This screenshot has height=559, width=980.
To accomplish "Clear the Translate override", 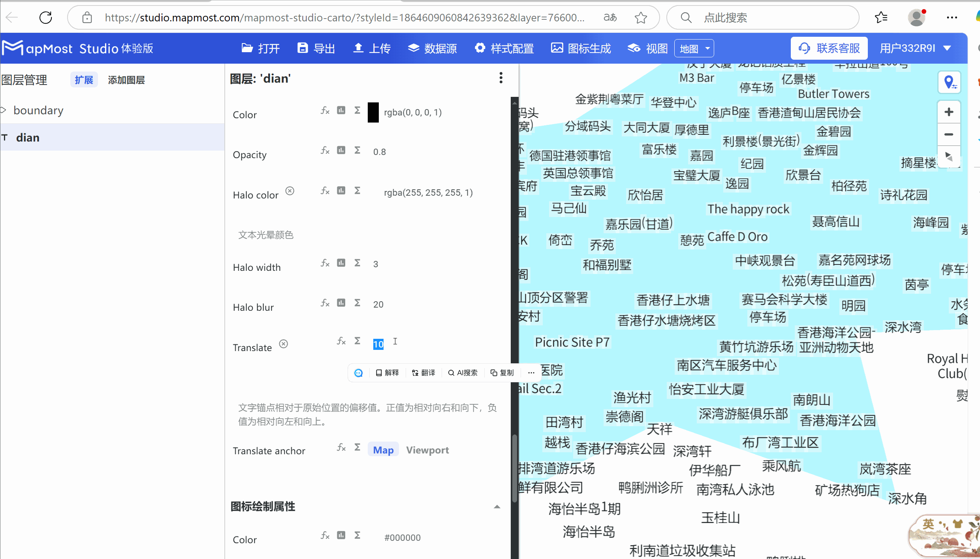I will 283,344.
